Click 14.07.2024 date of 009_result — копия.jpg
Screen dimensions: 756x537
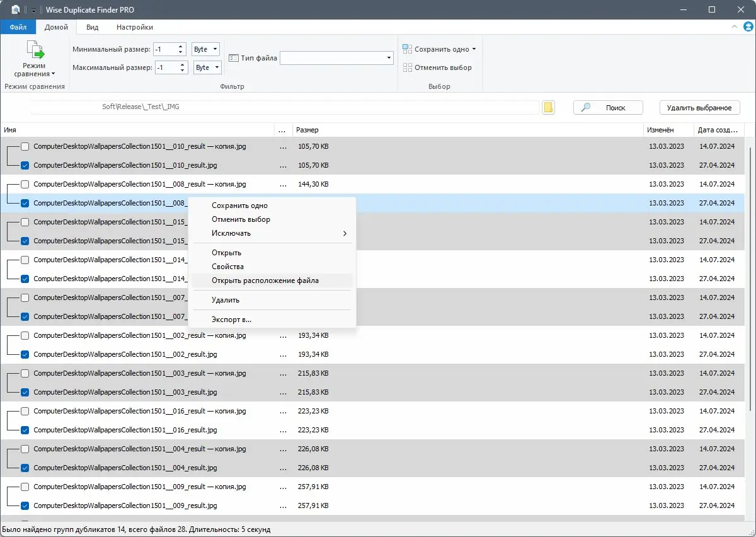point(717,487)
